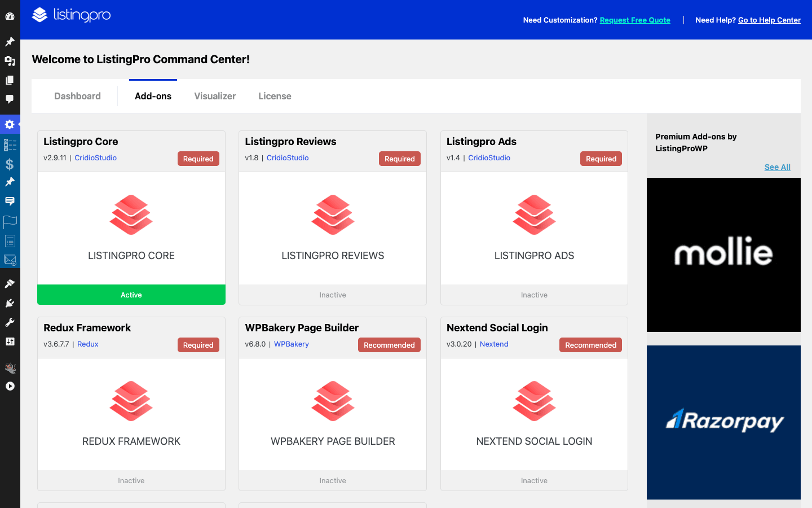Open CridioStudio link under Listingpro Ads
Viewport: 812px width, 508px height.
point(489,157)
